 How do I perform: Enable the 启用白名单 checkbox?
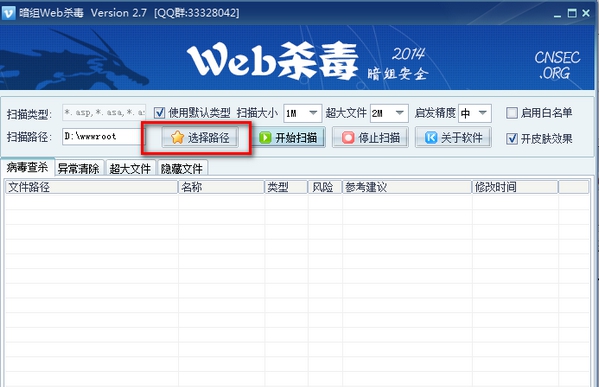(x=512, y=113)
